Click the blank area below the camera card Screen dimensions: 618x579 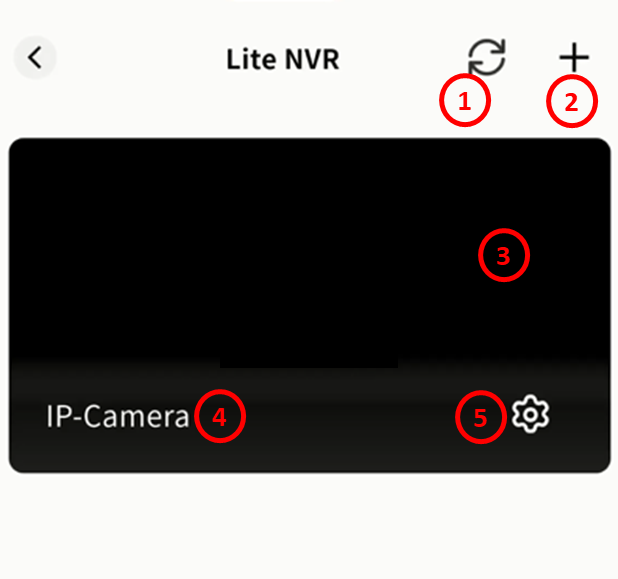[309, 526]
